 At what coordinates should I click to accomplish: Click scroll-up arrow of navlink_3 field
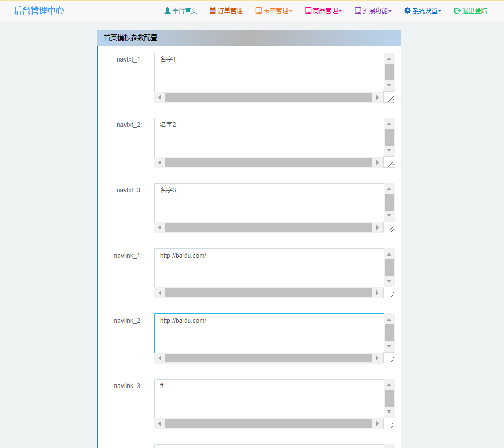[389, 385]
